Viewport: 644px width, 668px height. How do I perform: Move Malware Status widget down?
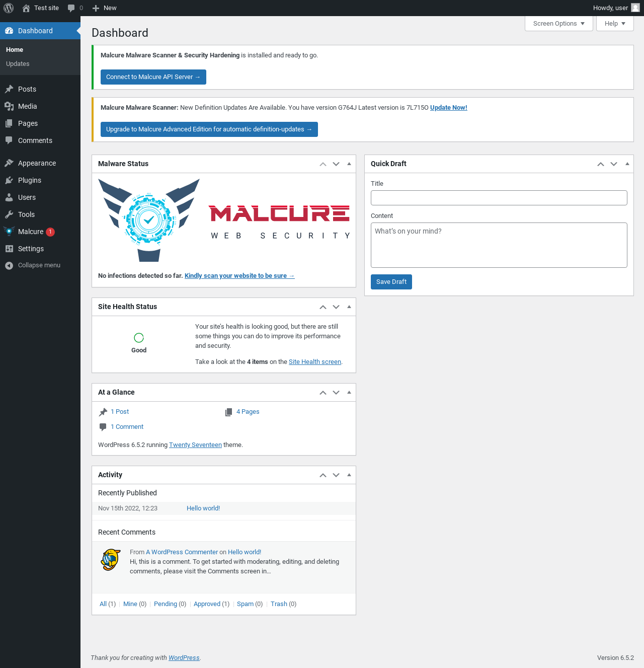pos(336,164)
